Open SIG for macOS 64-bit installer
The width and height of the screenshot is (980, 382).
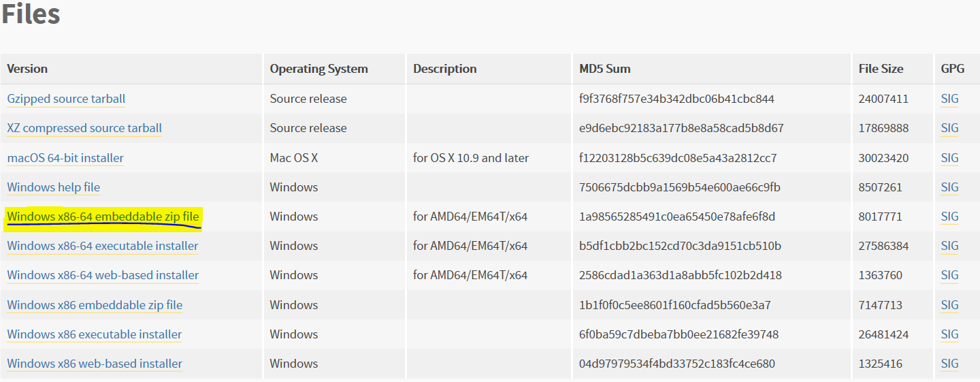click(949, 158)
